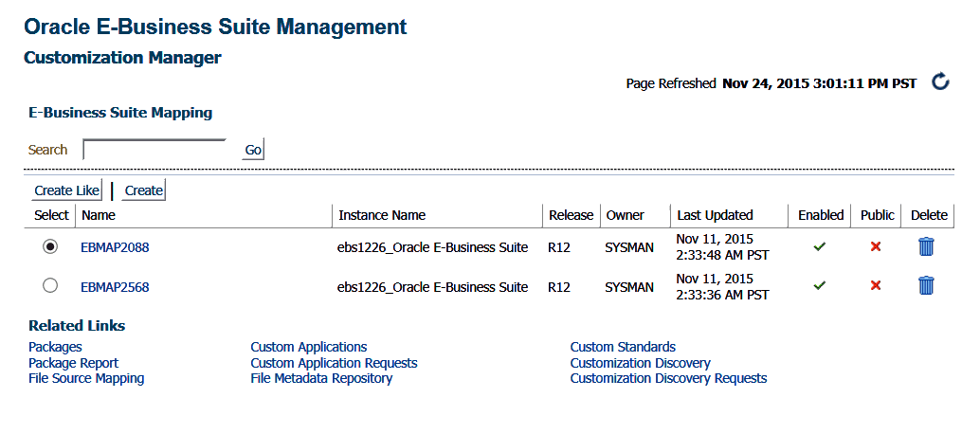
Task: Click the Create button
Action: click(144, 190)
